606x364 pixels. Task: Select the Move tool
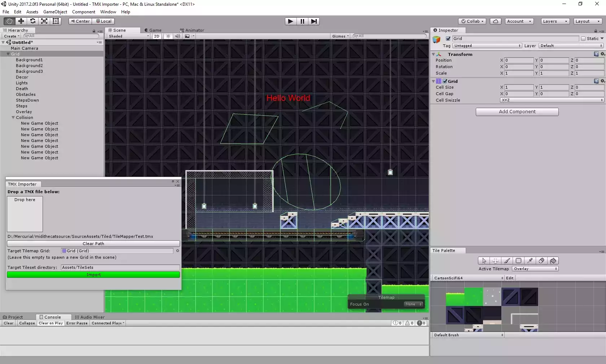click(21, 21)
